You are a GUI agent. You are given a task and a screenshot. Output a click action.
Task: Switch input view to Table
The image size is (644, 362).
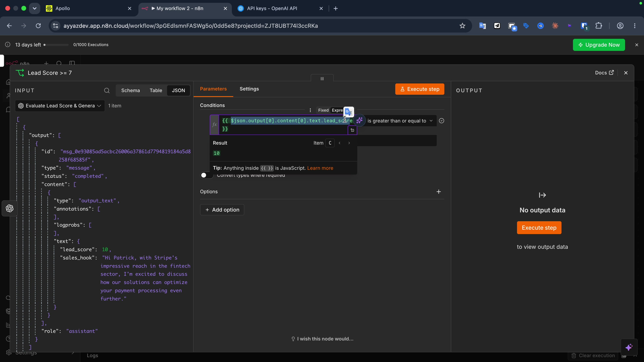pos(156,90)
